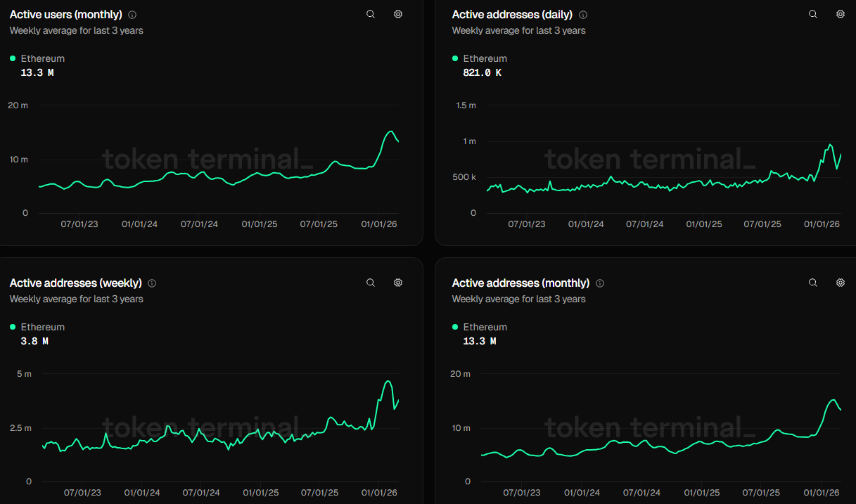The height and width of the screenshot is (504, 856).
Task: Click info icon beside Active addresses (monthly)
Action: 600,283
